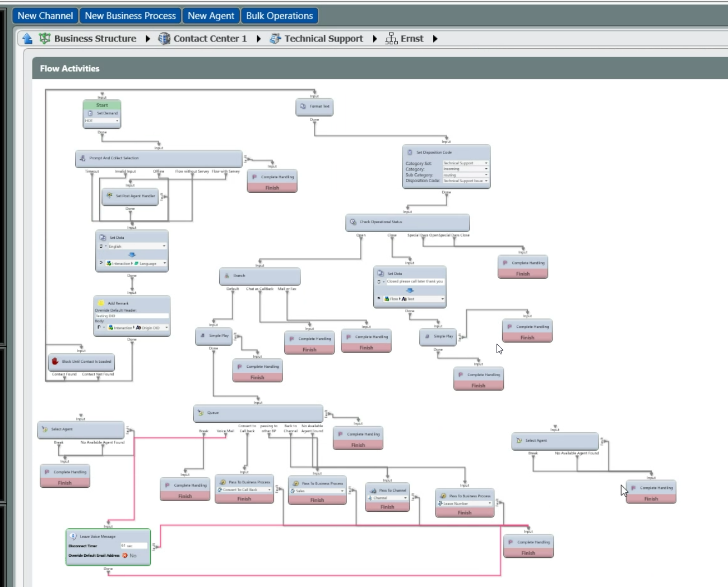Click the Home up-arrow breadcrumb icon

point(27,39)
